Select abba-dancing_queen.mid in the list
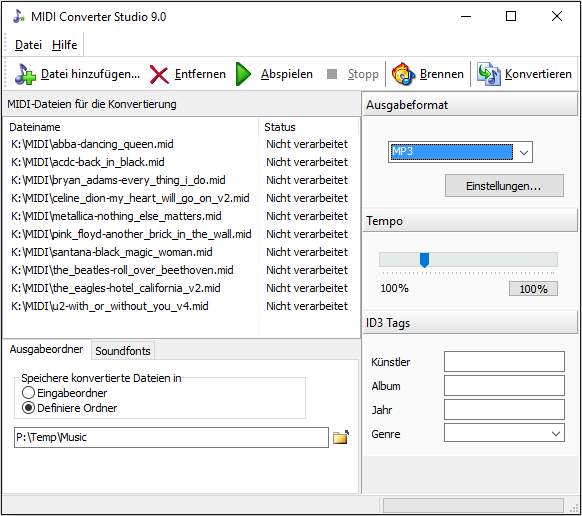 (92, 144)
